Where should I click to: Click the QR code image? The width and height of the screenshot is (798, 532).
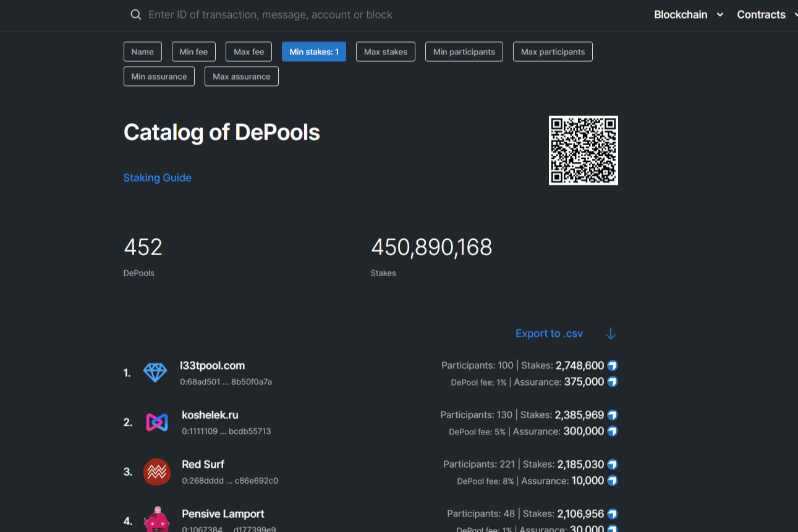[x=583, y=150]
